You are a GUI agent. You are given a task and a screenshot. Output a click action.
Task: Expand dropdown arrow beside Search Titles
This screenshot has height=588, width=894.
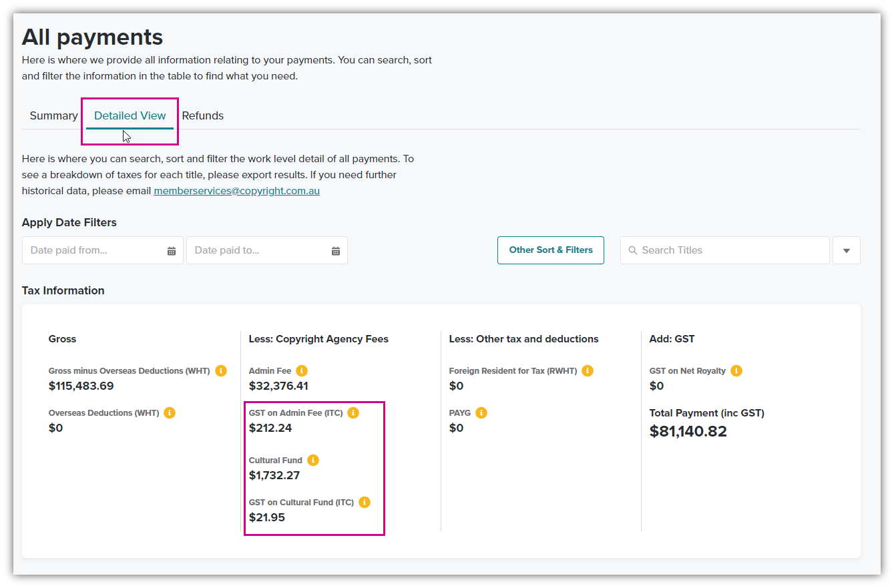pyautogui.click(x=847, y=250)
